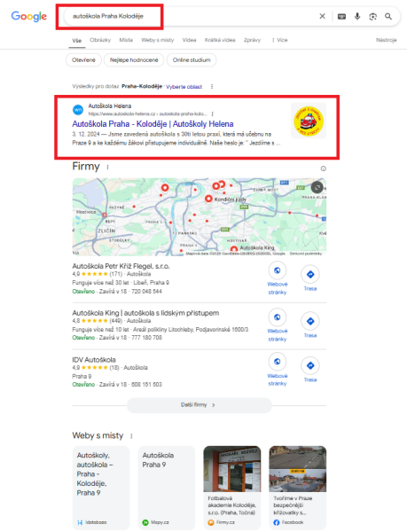Open Autoškola Praha - Koloděje result link
Viewport: 407px width, 532px height.
click(153, 124)
